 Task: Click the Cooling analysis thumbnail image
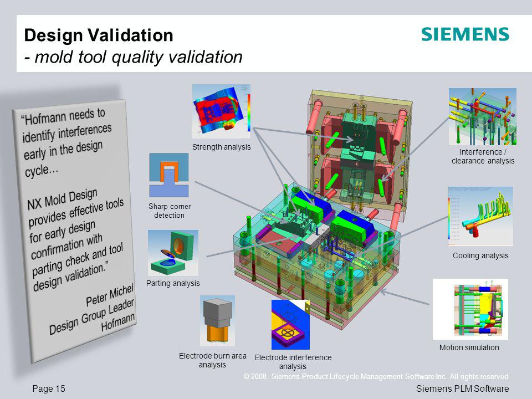point(480,216)
